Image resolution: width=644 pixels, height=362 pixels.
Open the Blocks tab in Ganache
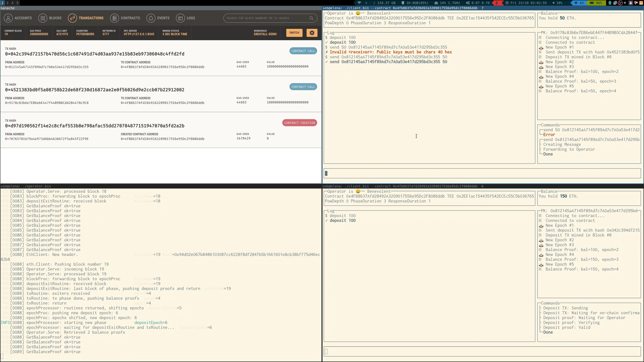(50, 18)
